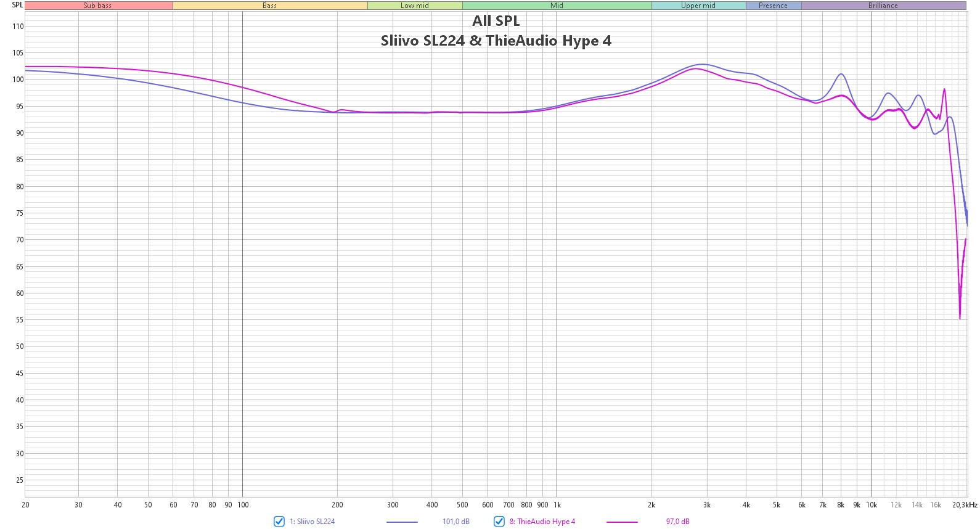980x529 pixels.
Task: Uncheck the Sliivo SL224 trace checkbox
Action: coord(279,522)
